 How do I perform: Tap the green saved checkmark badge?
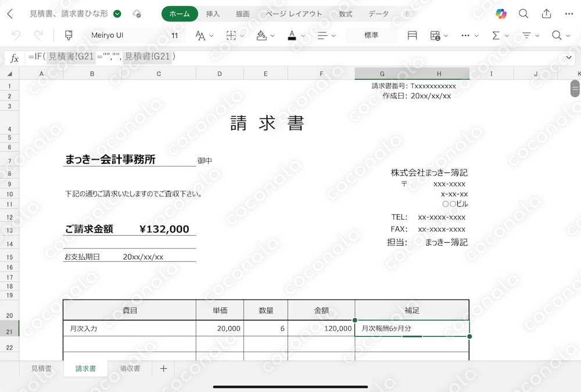point(117,14)
